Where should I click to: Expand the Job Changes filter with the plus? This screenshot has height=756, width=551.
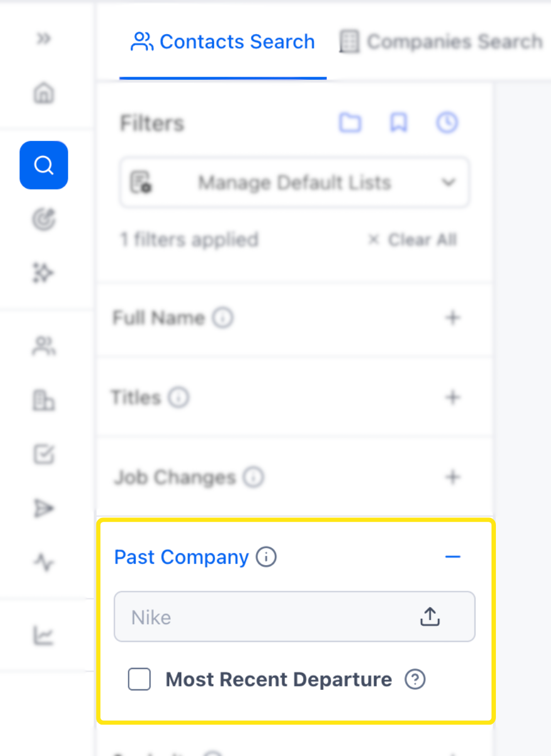click(x=452, y=477)
